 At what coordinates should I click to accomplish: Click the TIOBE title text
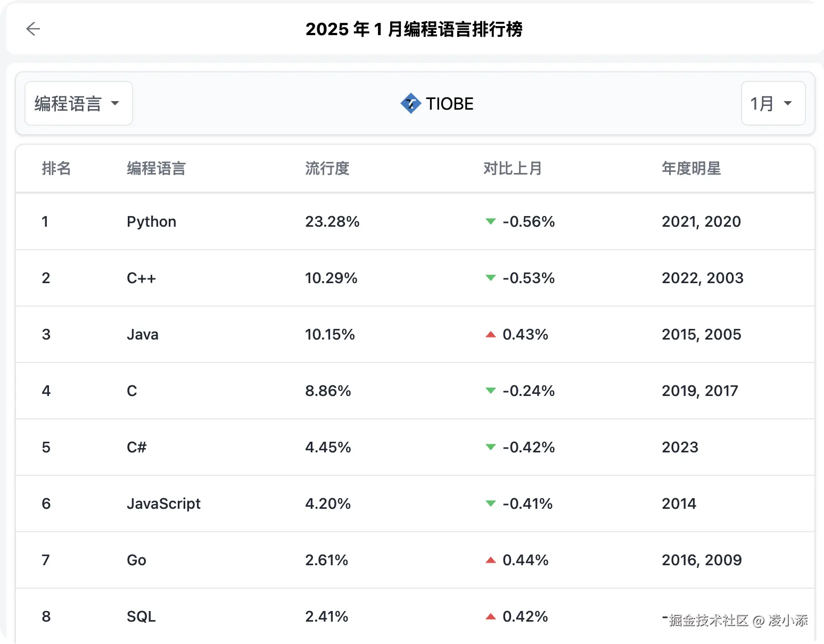[x=449, y=103]
